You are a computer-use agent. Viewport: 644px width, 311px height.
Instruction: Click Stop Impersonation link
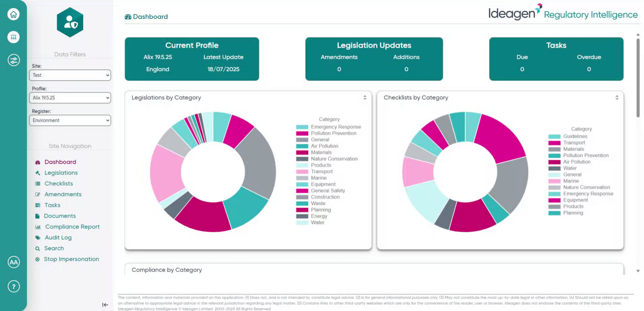coord(71,259)
